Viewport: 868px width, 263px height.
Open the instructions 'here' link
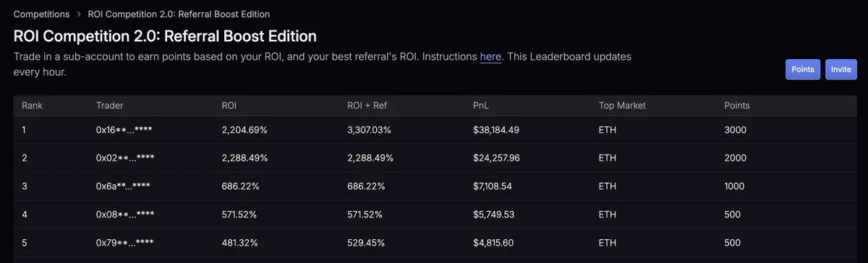490,56
